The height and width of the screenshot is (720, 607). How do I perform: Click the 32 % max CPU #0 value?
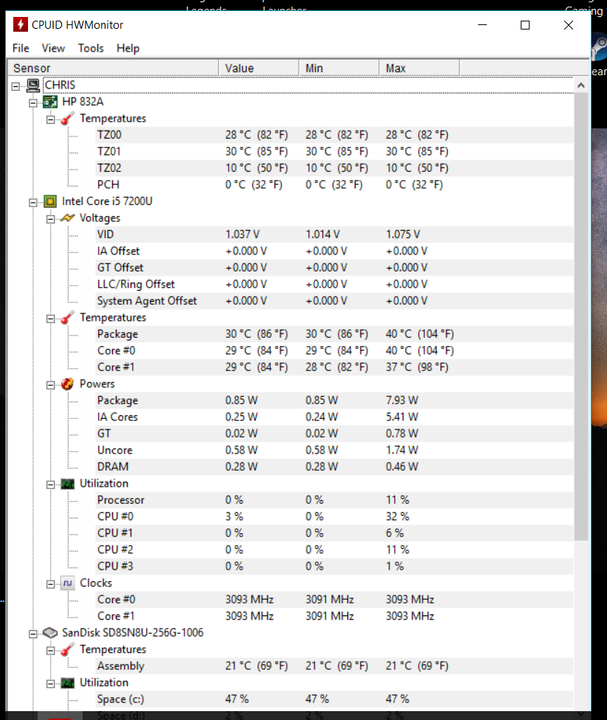(x=397, y=517)
